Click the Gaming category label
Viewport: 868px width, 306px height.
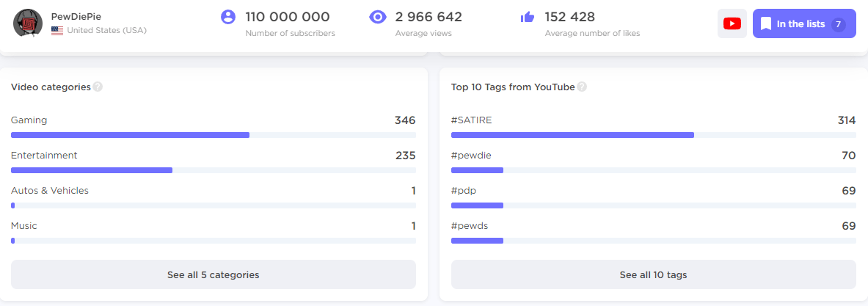tap(29, 120)
